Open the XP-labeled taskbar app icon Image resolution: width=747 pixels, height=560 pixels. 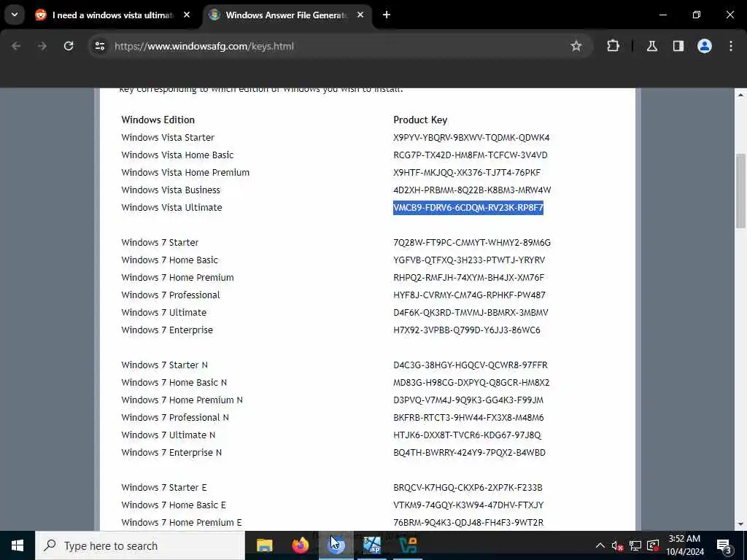[372, 545]
